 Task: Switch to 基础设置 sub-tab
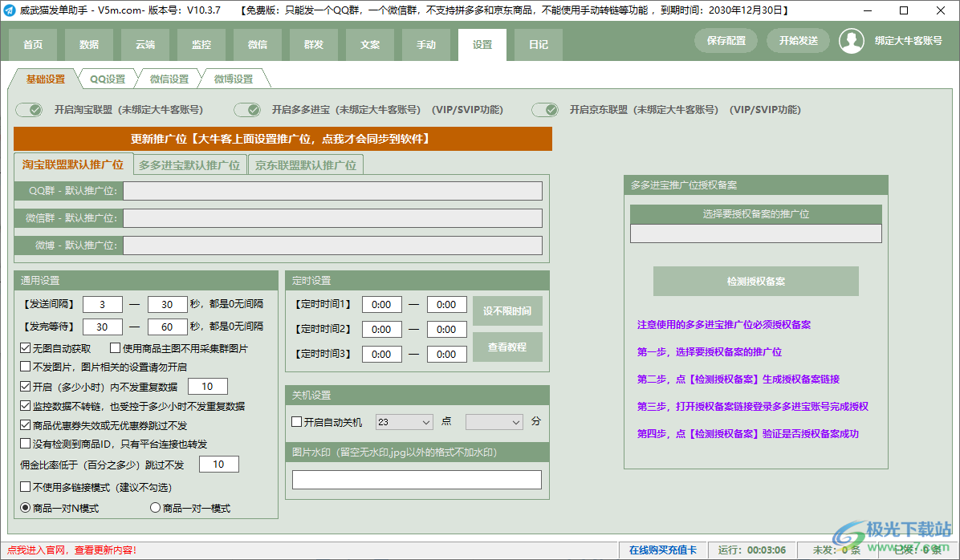pyautogui.click(x=45, y=79)
